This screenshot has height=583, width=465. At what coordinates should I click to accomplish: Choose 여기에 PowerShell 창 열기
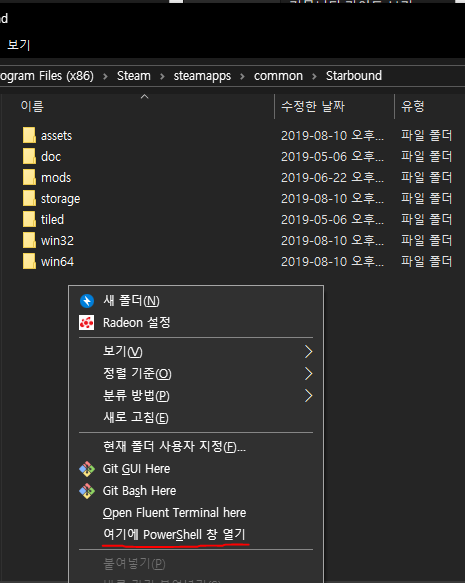pyautogui.click(x=174, y=534)
